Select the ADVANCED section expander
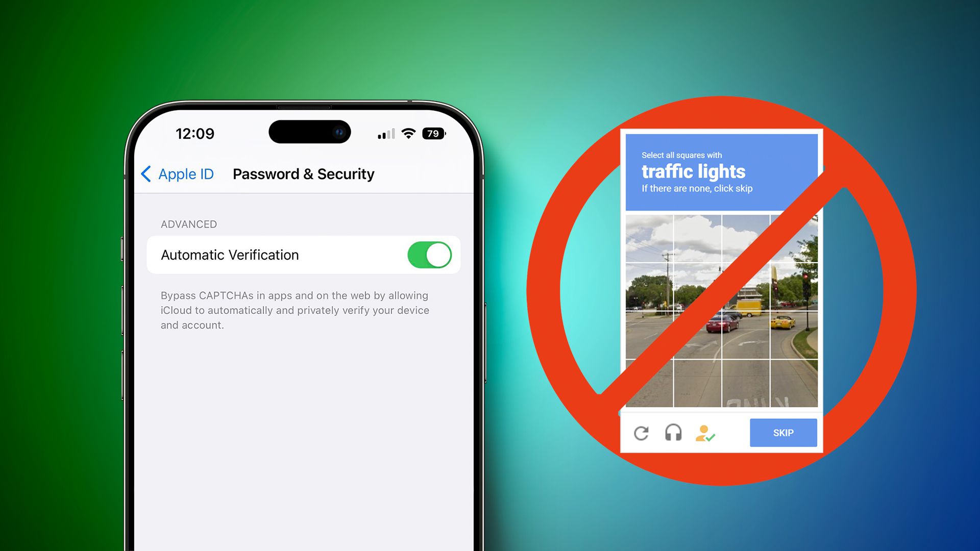Viewport: 980px width, 551px height. pyautogui.click(x=188, y=224)
